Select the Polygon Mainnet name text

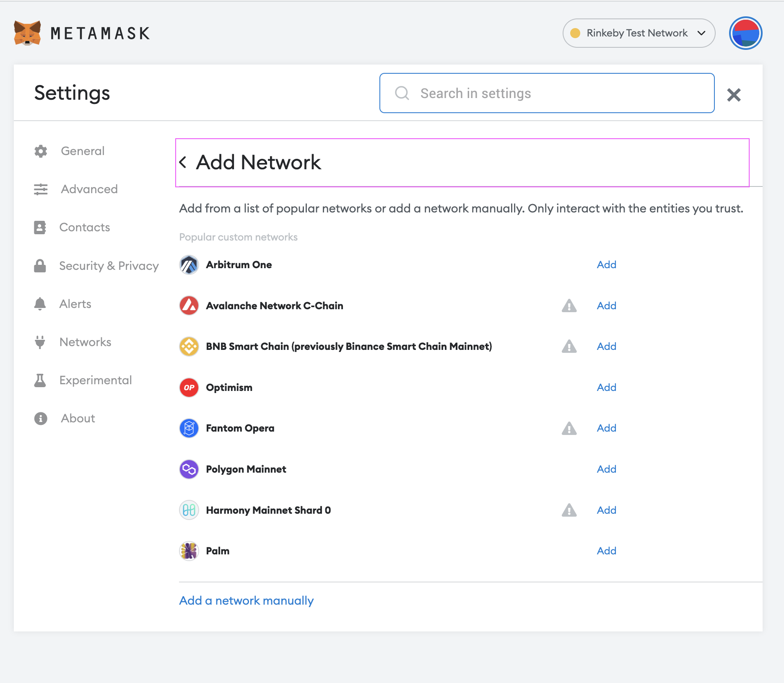246,469
